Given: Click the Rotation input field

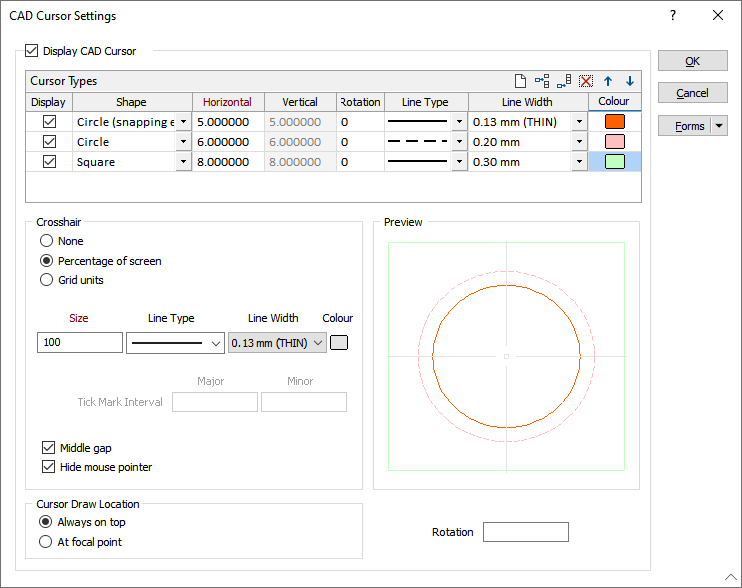Looking at the screenshot, I should (x=525, y=532).
